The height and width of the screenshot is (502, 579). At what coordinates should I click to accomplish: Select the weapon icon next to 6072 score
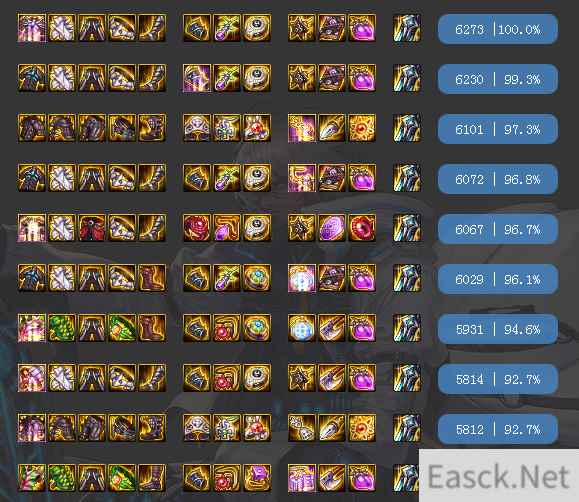(x=407, y=178)
